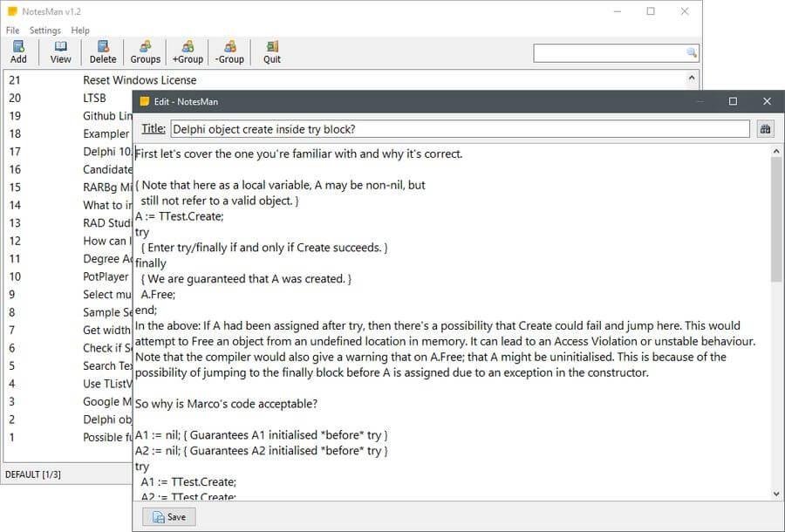Image resolution: width=785 pixels, height=532 pixels.
Task: Click the -Group toolbar icon
Action: [229, 52]
